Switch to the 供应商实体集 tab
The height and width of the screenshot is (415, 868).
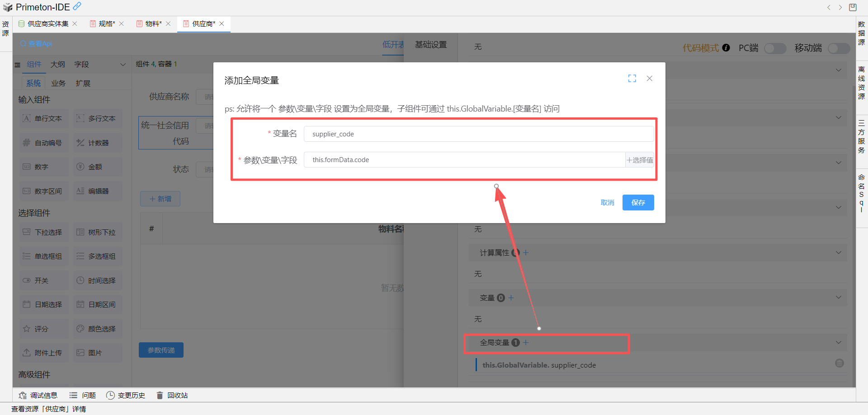click(47, 24)
